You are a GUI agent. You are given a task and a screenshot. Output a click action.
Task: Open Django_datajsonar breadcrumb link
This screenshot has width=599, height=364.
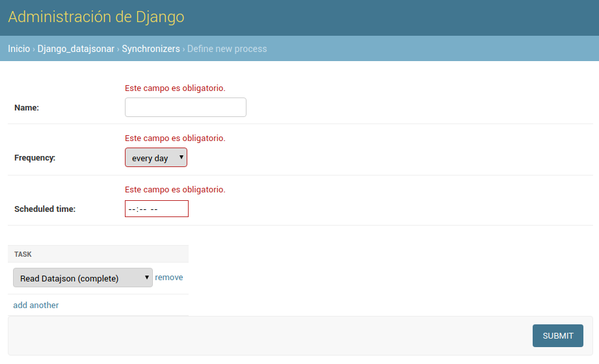click(75, 49)
